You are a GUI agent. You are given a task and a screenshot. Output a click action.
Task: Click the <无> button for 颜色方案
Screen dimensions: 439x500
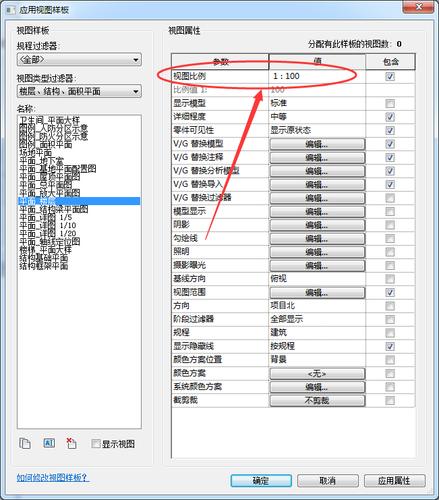pyautogui.click(x=317, y=373)
